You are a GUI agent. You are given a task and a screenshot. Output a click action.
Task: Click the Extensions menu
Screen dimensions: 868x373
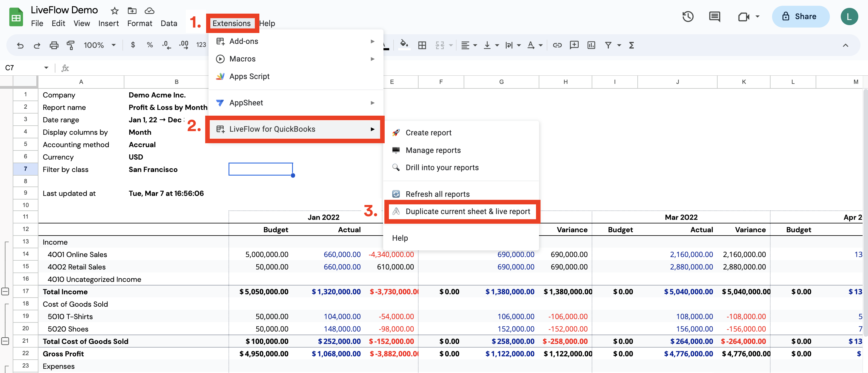(232, 23)
